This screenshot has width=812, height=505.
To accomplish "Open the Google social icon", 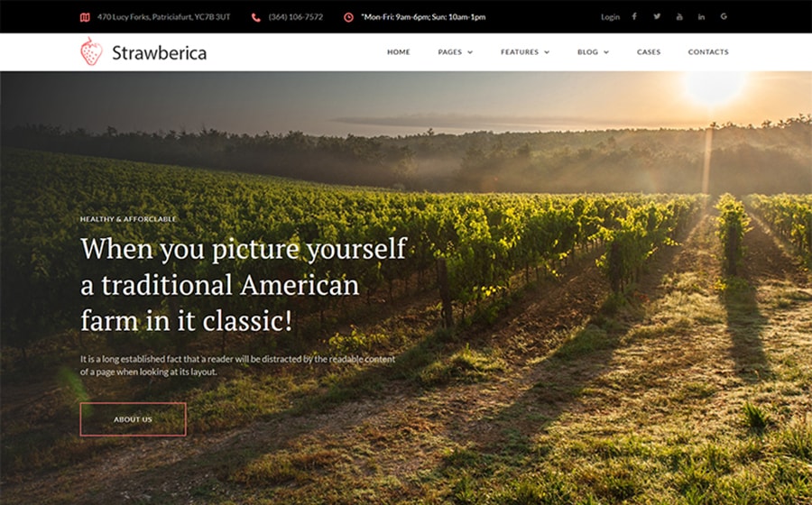I will coord(724,16).
